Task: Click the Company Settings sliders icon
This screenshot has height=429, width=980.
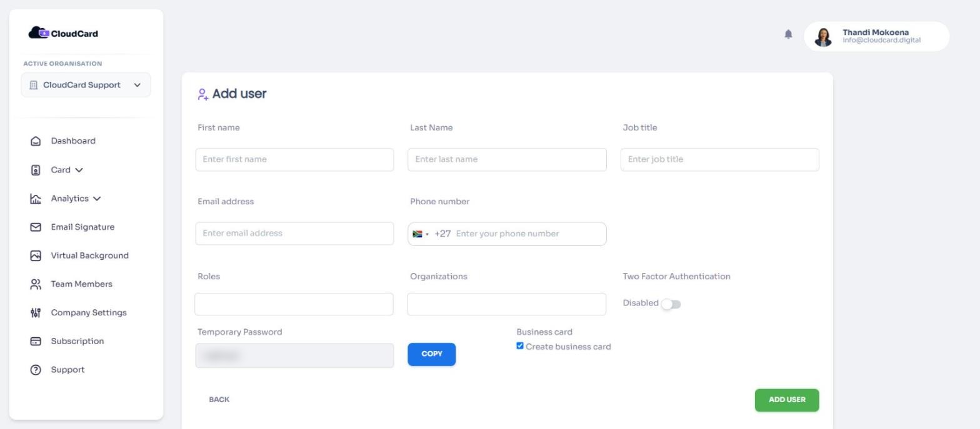Action: [x=36, y=313]
